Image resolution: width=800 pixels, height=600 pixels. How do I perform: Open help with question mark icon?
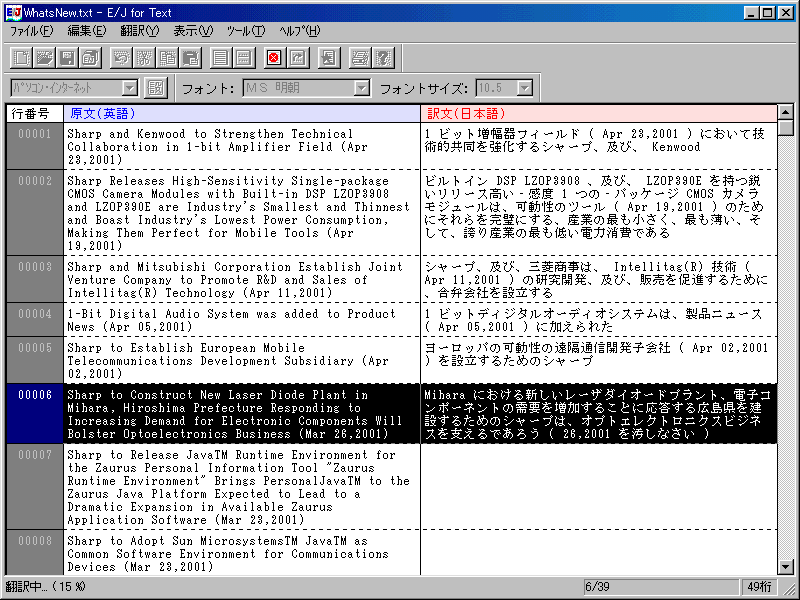pyautogui.click(x=383, y=58)
